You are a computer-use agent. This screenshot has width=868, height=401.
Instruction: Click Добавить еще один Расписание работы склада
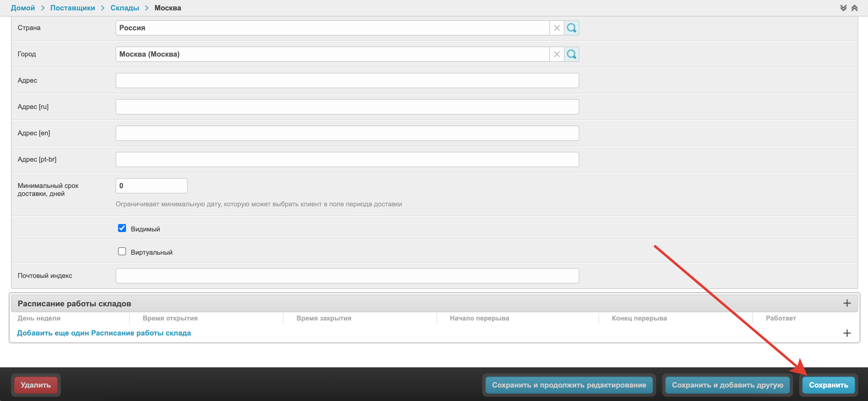(104, 333)
